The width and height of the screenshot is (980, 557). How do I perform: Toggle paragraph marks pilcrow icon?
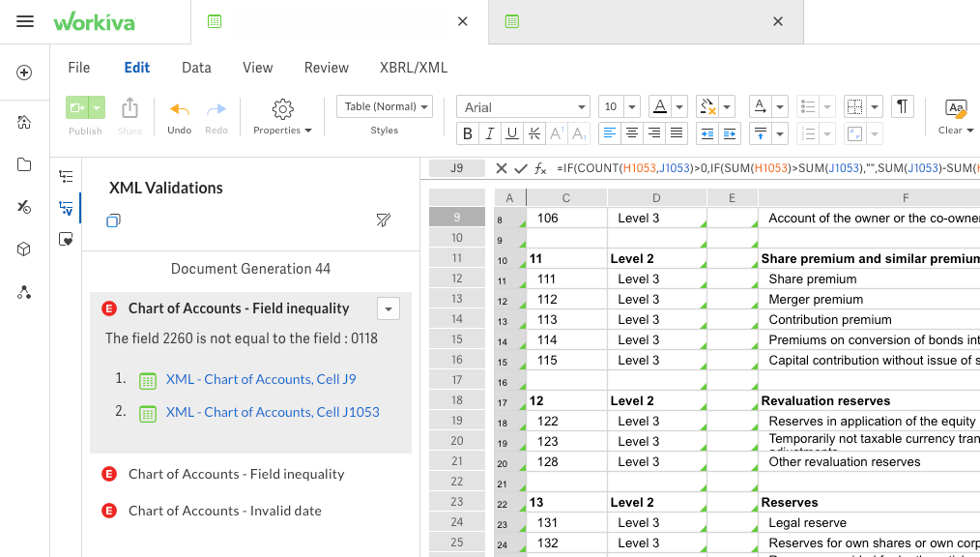tap(902, 107)
